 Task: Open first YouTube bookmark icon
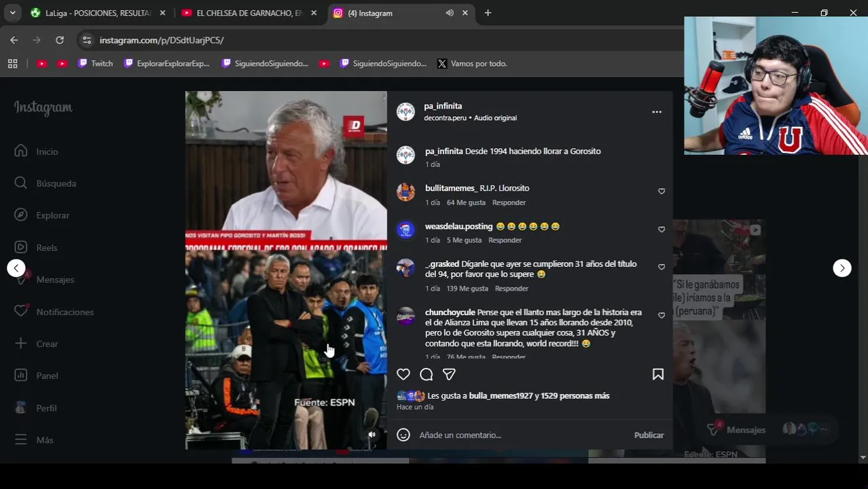pos(42,64)
